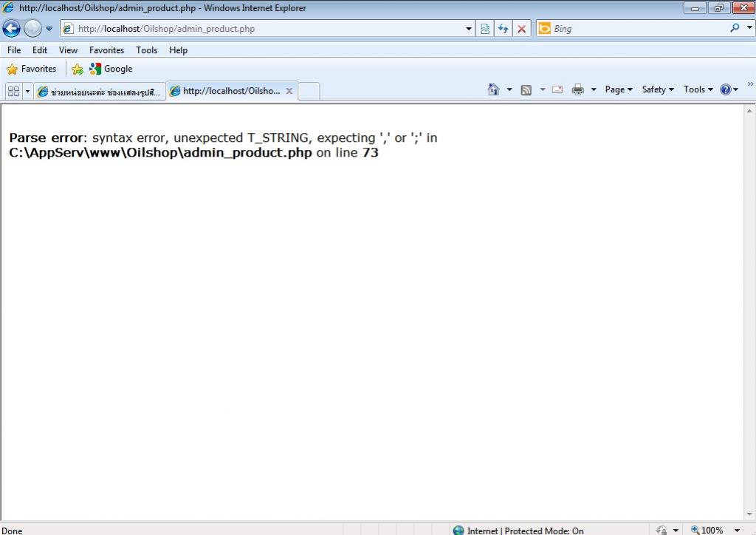Click the Forward navigation arrow button

pyautogui.click(x=32, y=29)
